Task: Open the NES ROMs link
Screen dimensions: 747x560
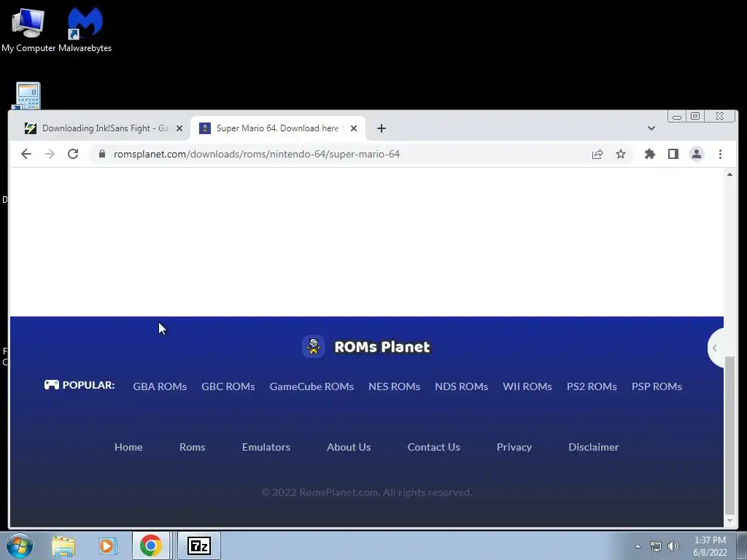Action: click(394, 386)
